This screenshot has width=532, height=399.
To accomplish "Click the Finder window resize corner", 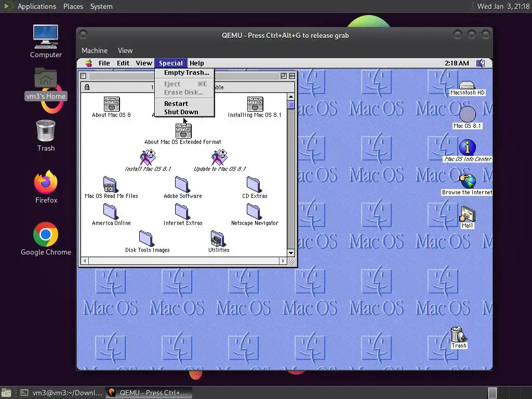I will point(291,261).
